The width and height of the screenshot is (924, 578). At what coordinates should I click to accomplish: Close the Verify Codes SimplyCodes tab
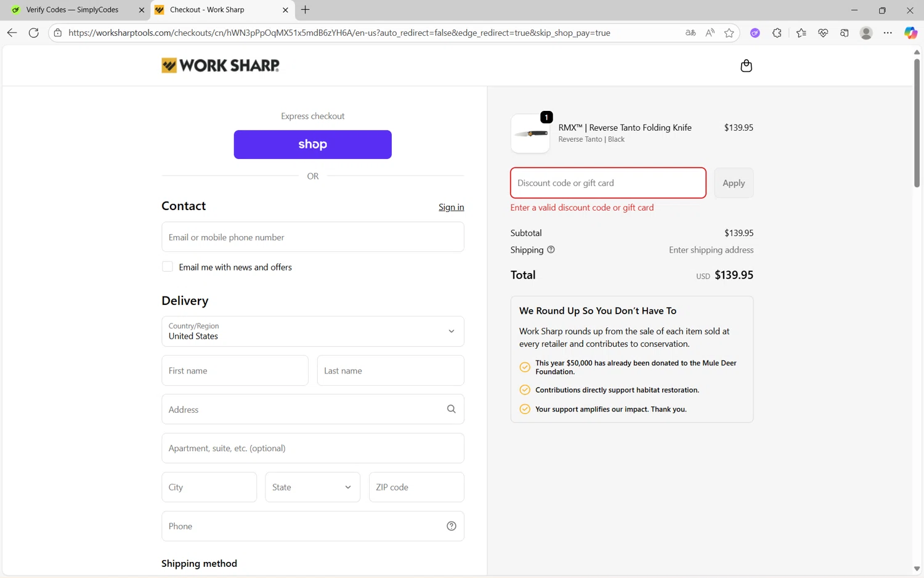click(141, 10)
